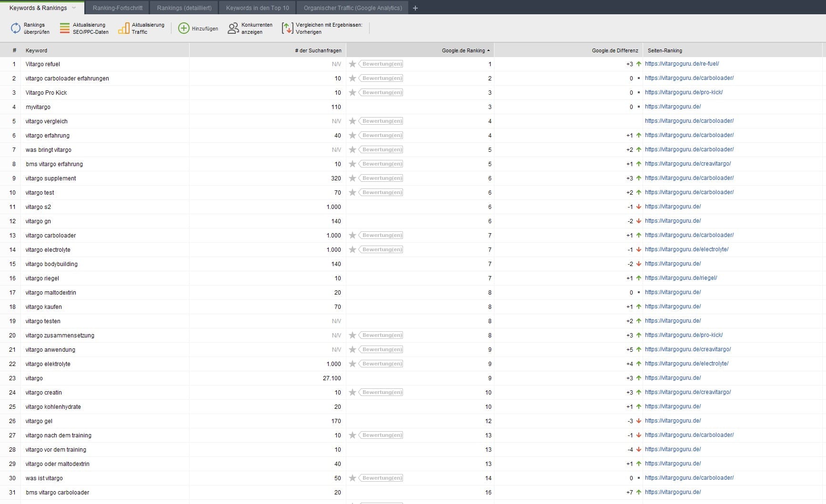Select the keyword 'bms vitargo carboloader'
This screenshot has height=504, width=826.
click(x=58, y=493)
